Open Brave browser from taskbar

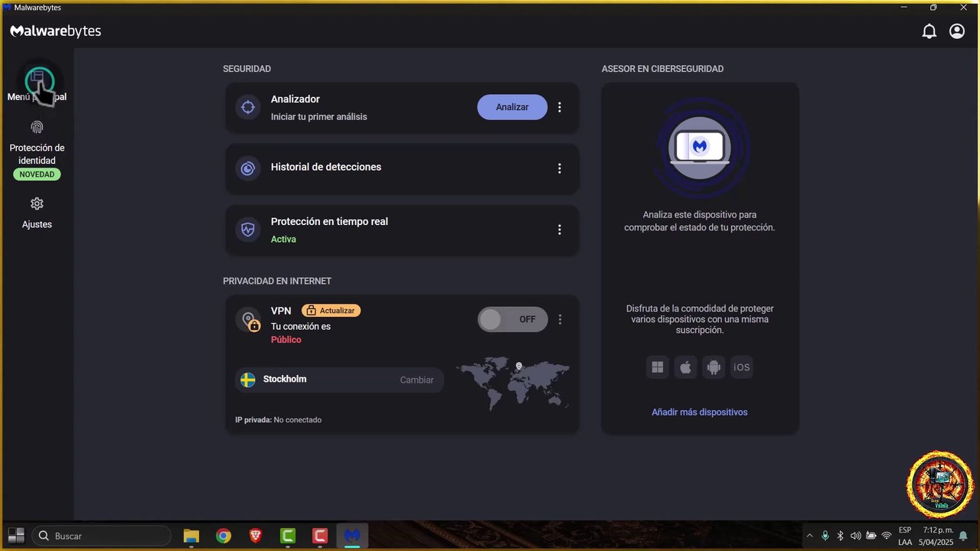coord(256,536)
